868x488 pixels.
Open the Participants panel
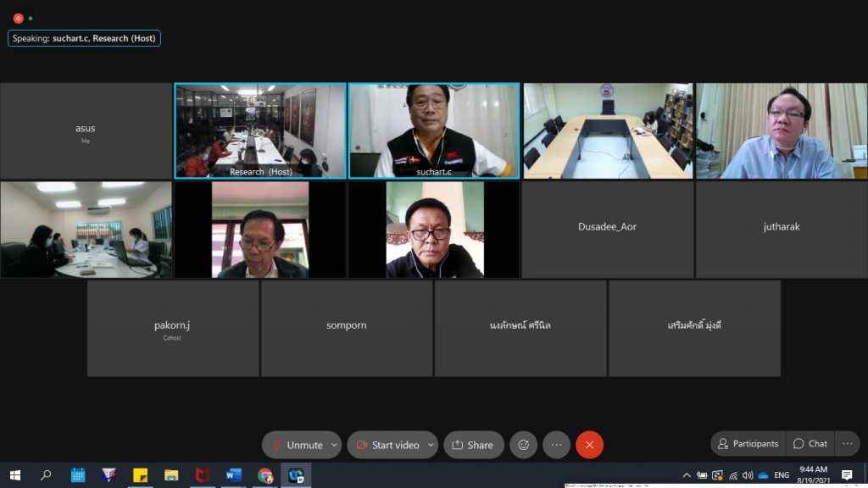(x=748, y=444)
